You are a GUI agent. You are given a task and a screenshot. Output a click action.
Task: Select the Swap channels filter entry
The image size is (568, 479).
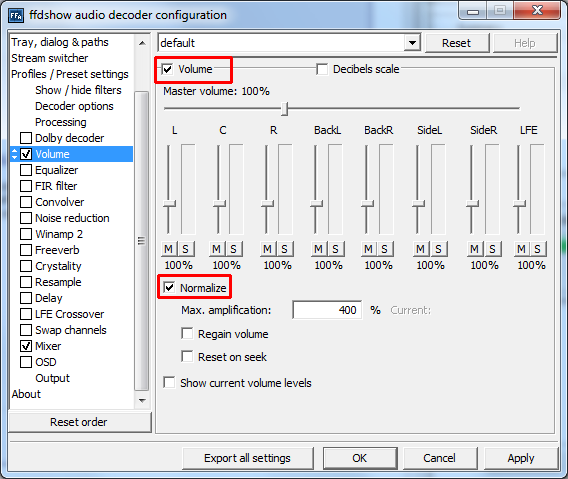71,330
